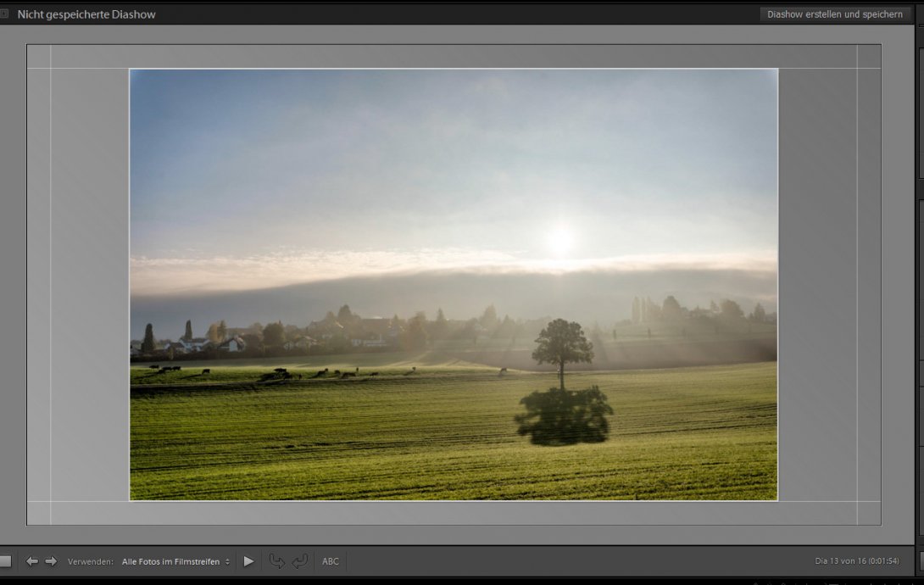924x585 pixels.
Task: Select the 'Nicht gespeicherte Diashow' title
Action: coord(86,14)
